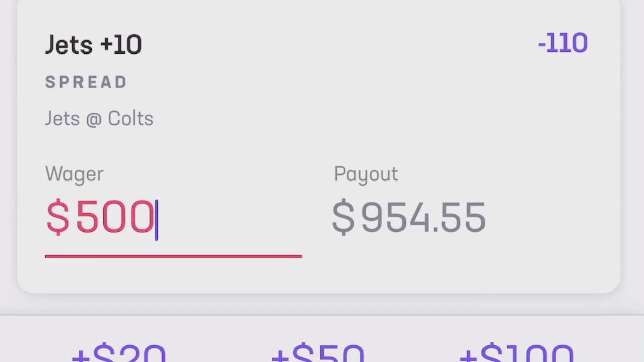Click the pink underline below wager amount
The image size is (644, 362).
(173, 256)
